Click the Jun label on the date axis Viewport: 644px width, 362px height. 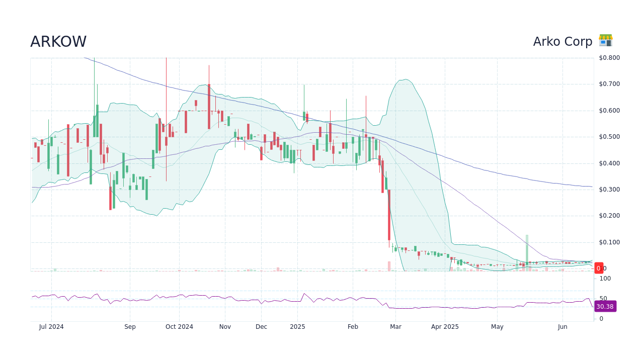click(562, 327)
